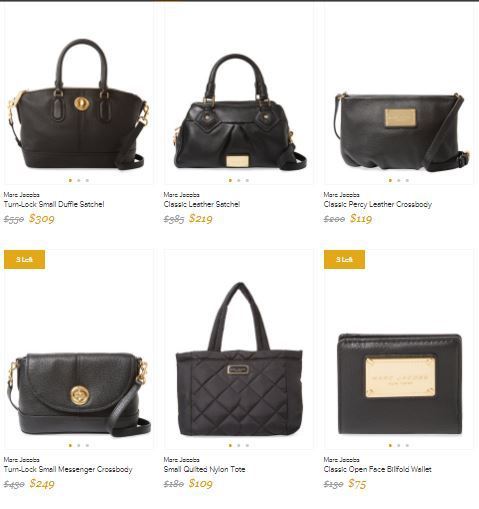Open the Turn-Lock Small Duffle Satchel photo

(79, 104)
